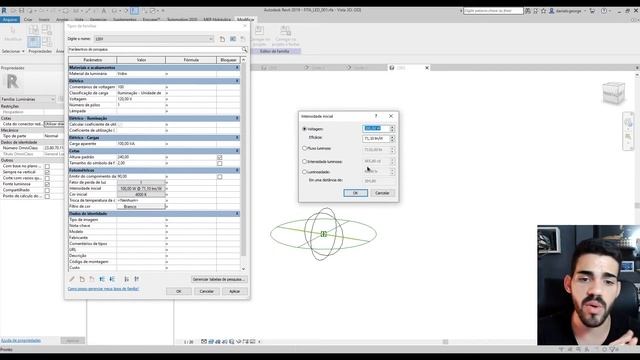Click the Cor inicial 4000 K button
Viewport: 640px width, 360px height.
[141, 195]
